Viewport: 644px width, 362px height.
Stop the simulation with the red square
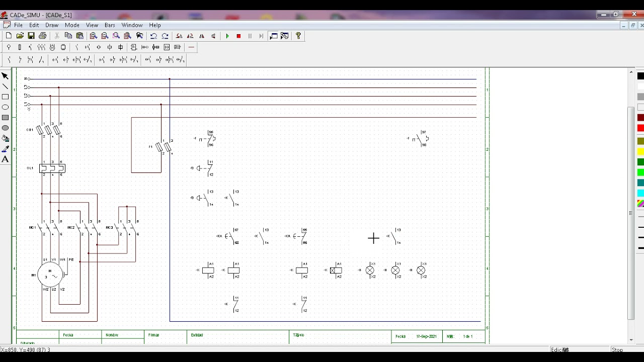pyautogui.click(x=239, y=36)
